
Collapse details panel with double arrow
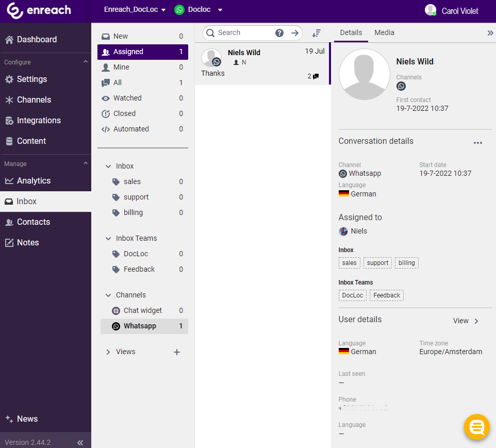pyautogui.click(x=490, y=33)
